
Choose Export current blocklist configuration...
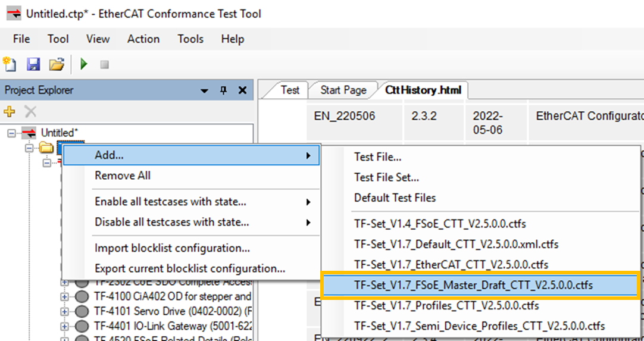point(192,269)
